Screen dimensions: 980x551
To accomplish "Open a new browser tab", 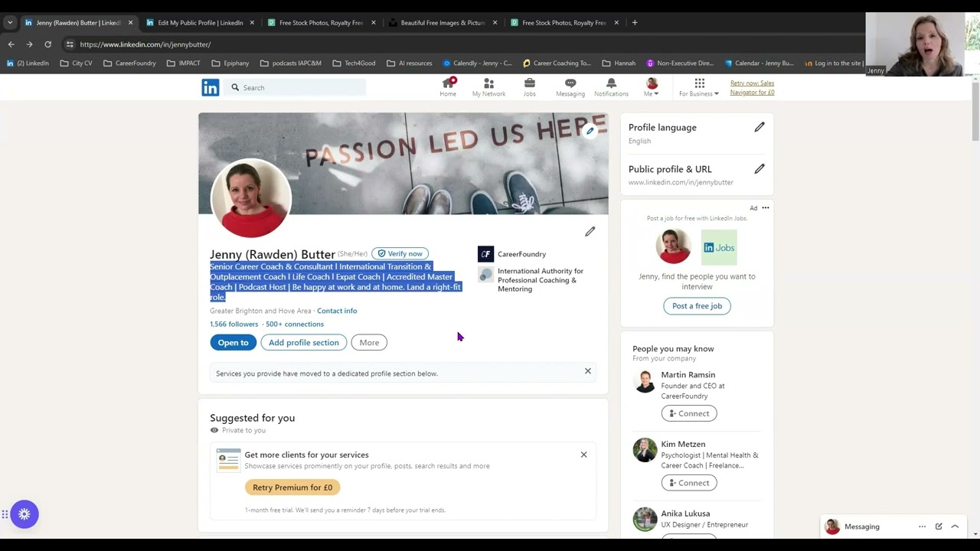I will (x=635, y=22).
